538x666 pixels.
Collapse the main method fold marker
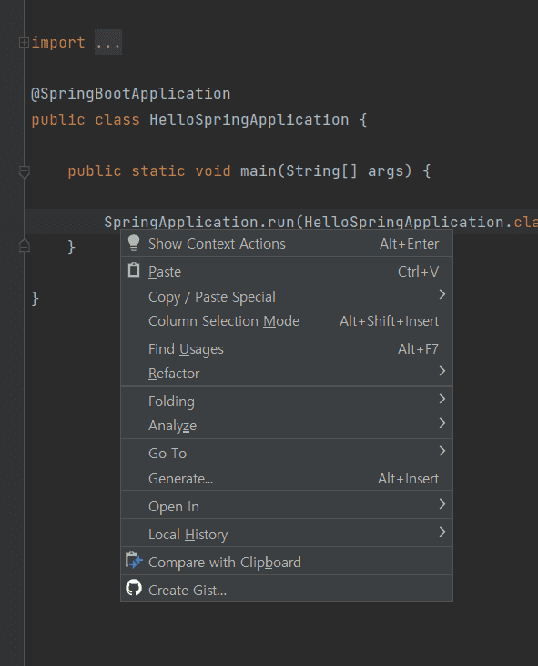pos(24,172)
